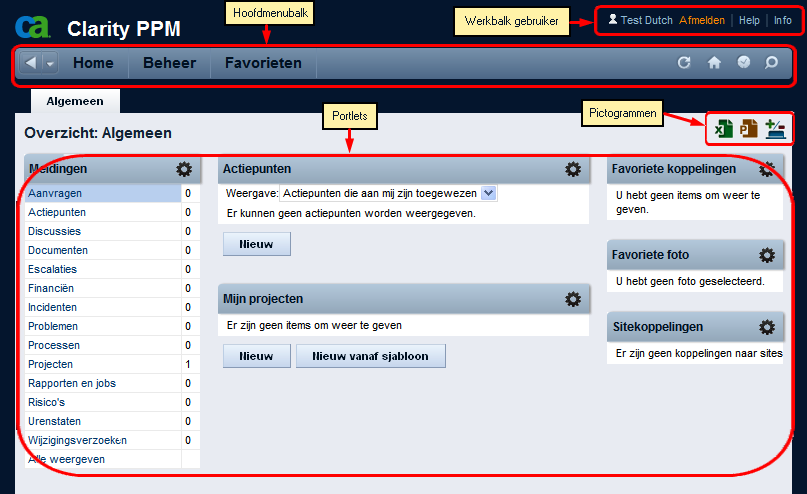This screenshot has width=807, height=494.
Task: Click Alle weergeven link
Action: coord(66,460)
